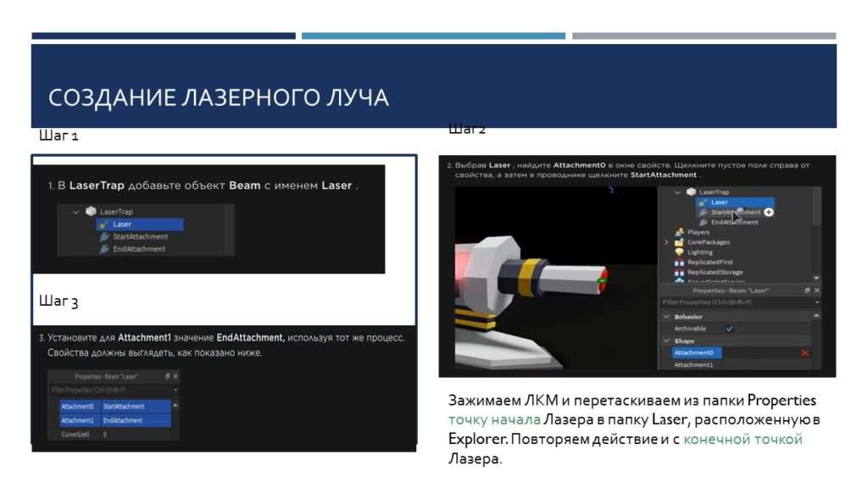Undock the Properties panel in Step 2
Viewport: 868px width, 488px height.
pyautogui.click(x=807, y=291)
